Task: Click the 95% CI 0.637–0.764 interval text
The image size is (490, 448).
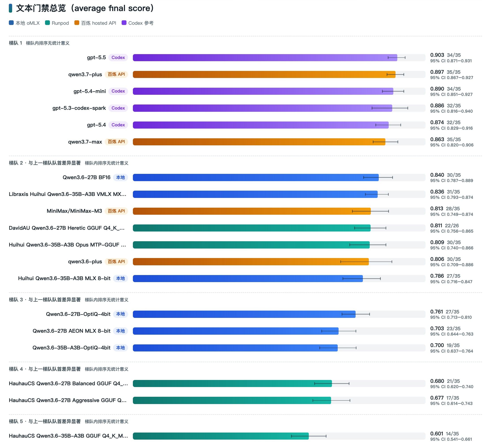Action: click(x=452, y=351)
